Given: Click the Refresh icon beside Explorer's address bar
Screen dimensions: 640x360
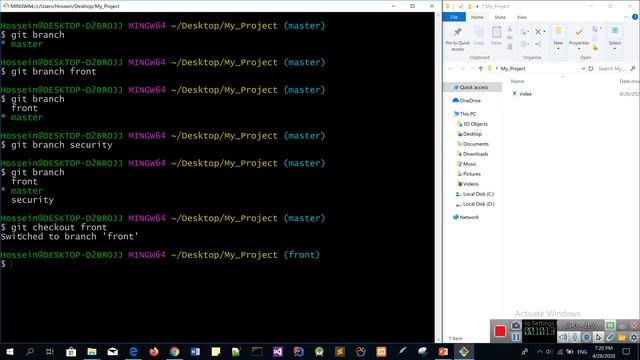Looking at the screenshot, I should pyautogui.click(x=591, y=69).
